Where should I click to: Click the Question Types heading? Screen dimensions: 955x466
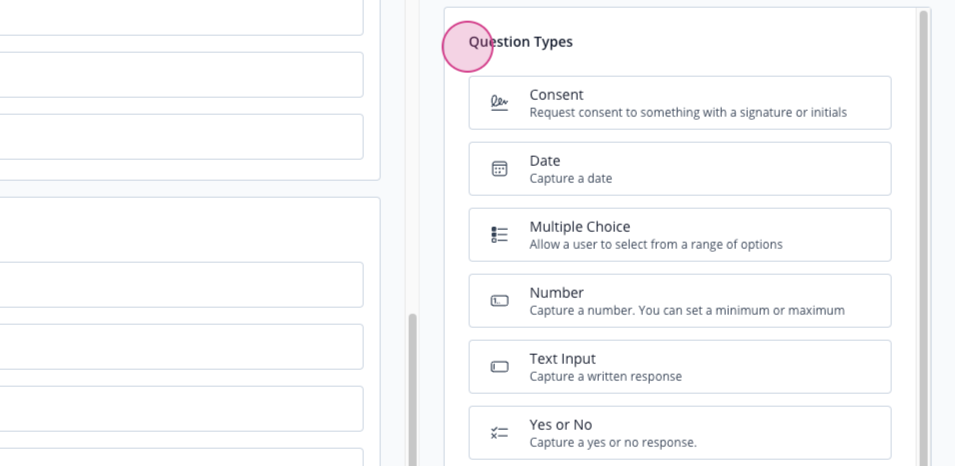[x=521, y=42]
